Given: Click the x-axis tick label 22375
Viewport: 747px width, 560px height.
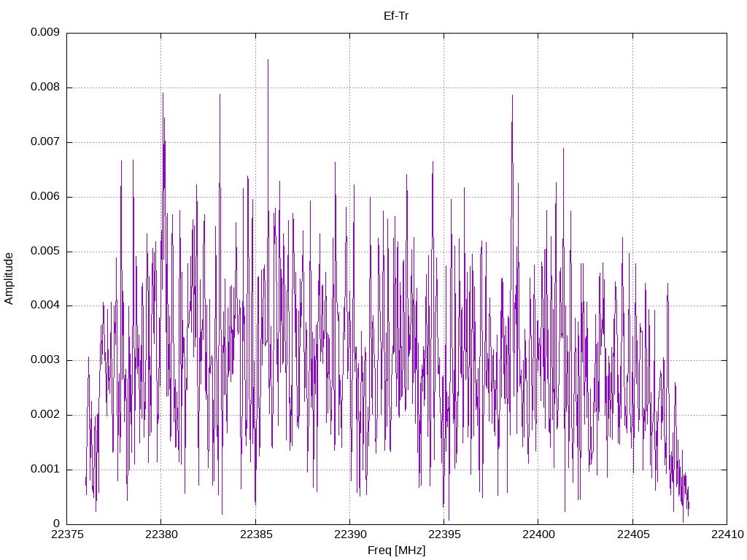Looking at the screenshot, I should click(66, 534).
